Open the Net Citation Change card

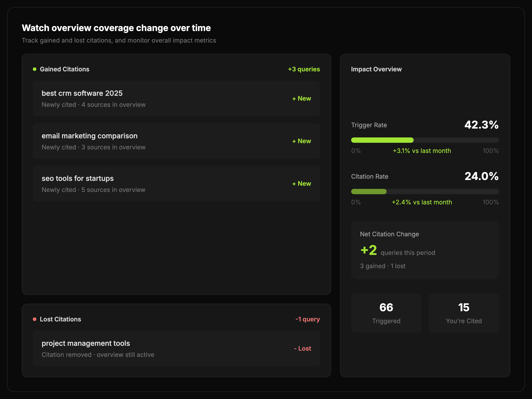[425, 250]
